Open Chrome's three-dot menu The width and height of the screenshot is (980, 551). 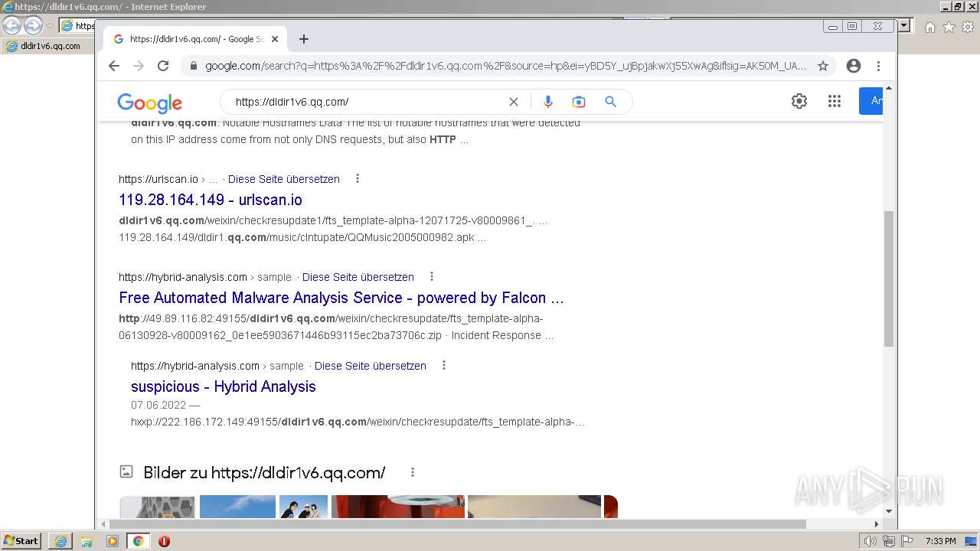tap(879, 66)
